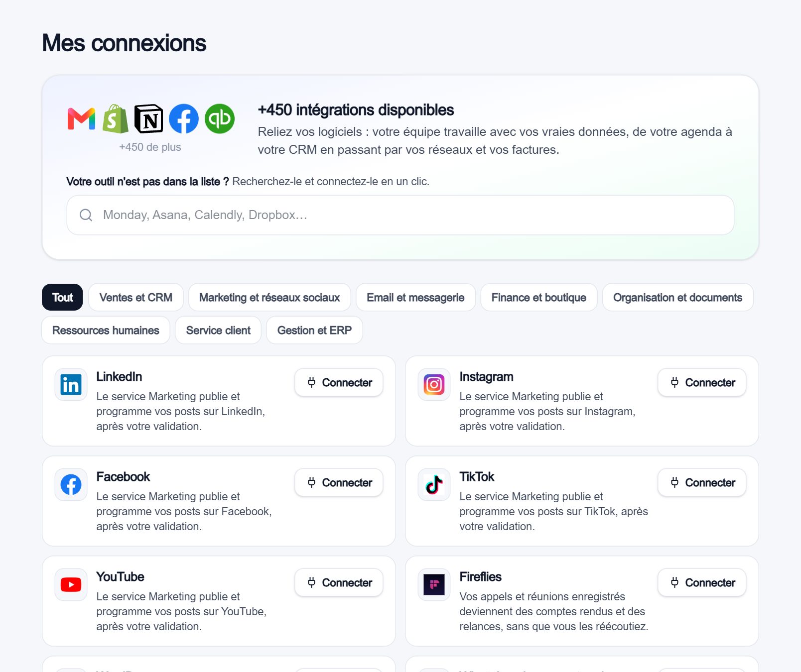Click the 'Mes connexions' page title

pos(124,43)
